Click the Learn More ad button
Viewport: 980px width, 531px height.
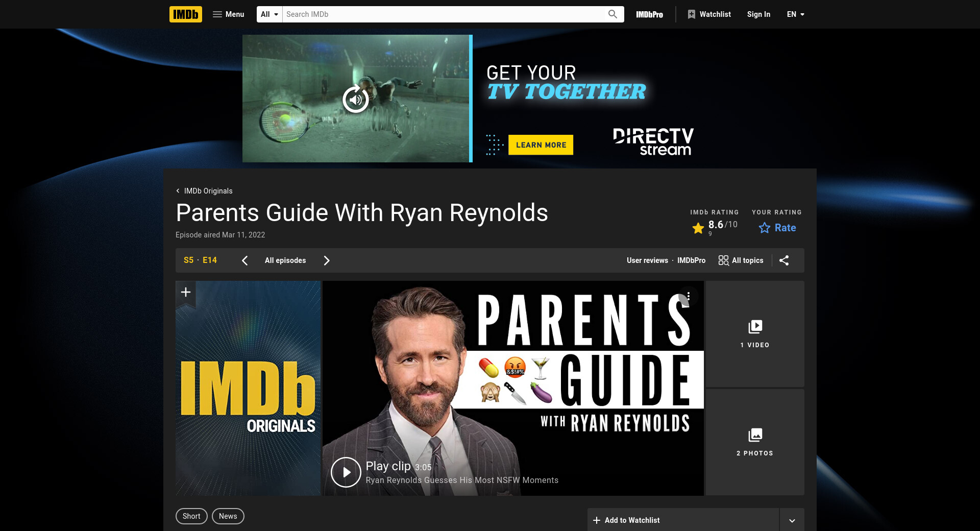[541, 145]
